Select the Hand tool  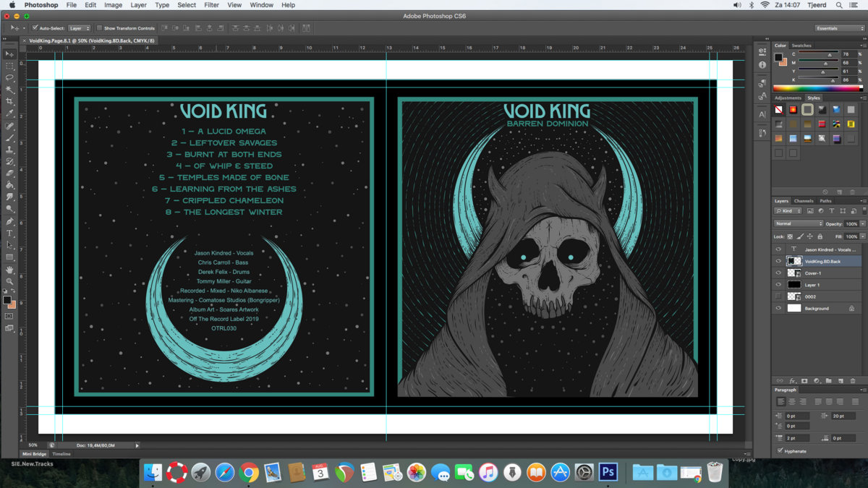point(9,270)
